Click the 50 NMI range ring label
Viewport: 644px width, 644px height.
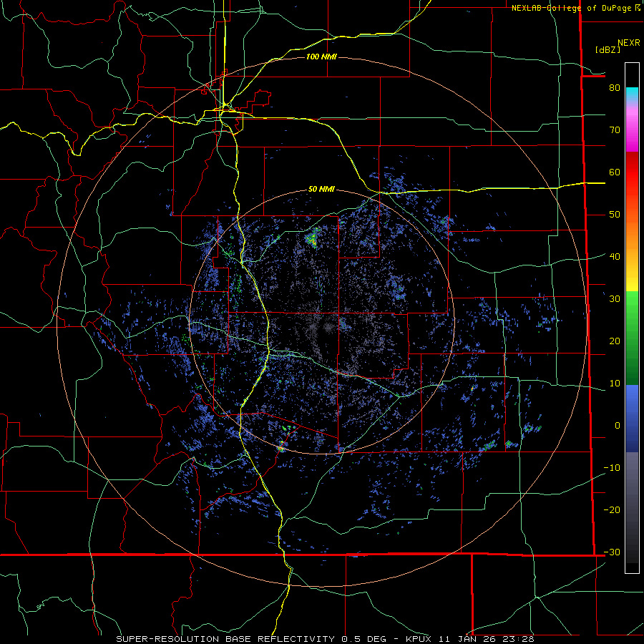pyautogui.click(x=321, y=190)
